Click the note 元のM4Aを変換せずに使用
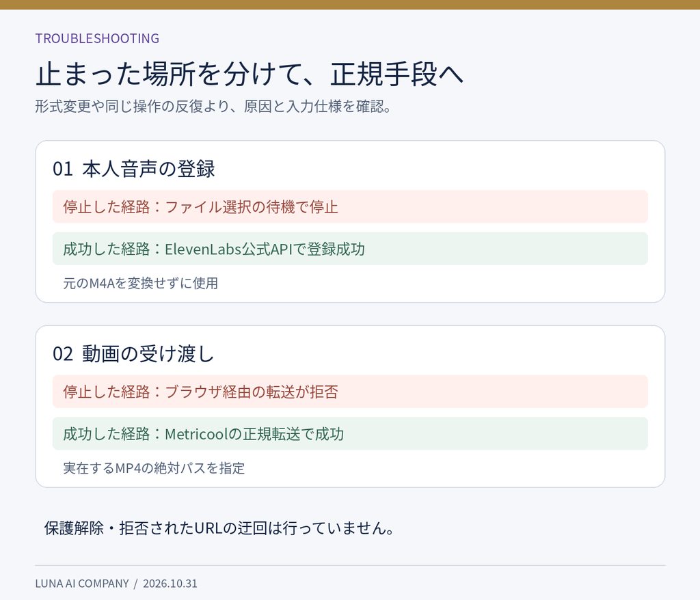The height and width of the screenshot is (600, 700). coord(141,283)
